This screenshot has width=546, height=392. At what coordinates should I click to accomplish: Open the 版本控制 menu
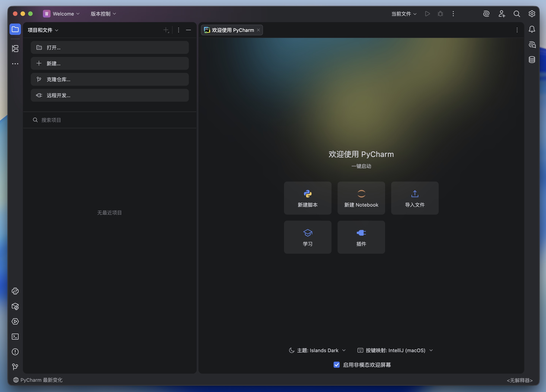[103, 14]
